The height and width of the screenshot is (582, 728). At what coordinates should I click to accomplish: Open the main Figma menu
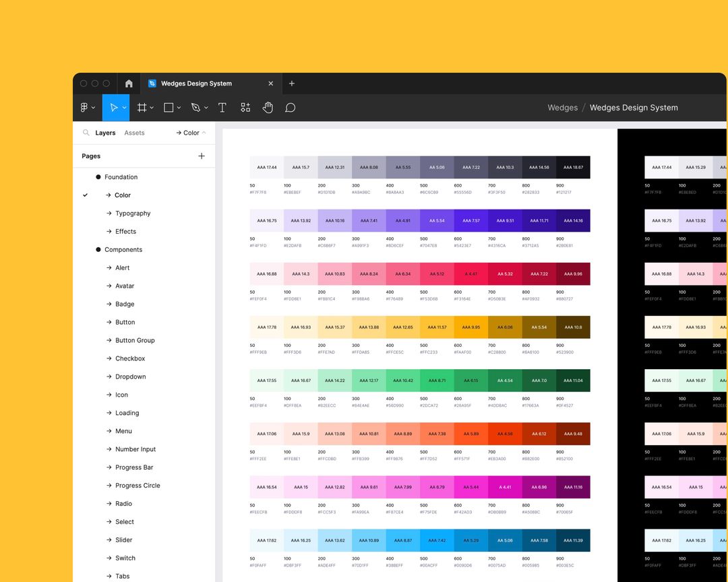point(86,107)
